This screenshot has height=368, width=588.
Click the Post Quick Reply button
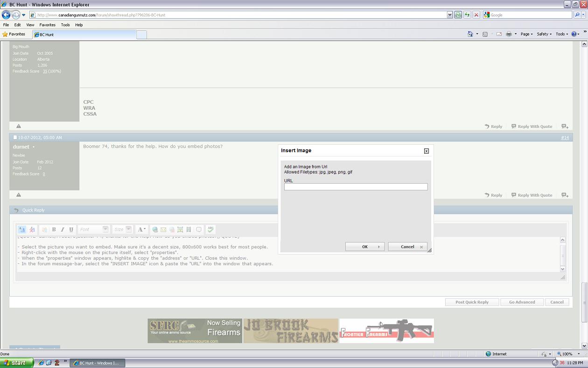pos(472,302)
